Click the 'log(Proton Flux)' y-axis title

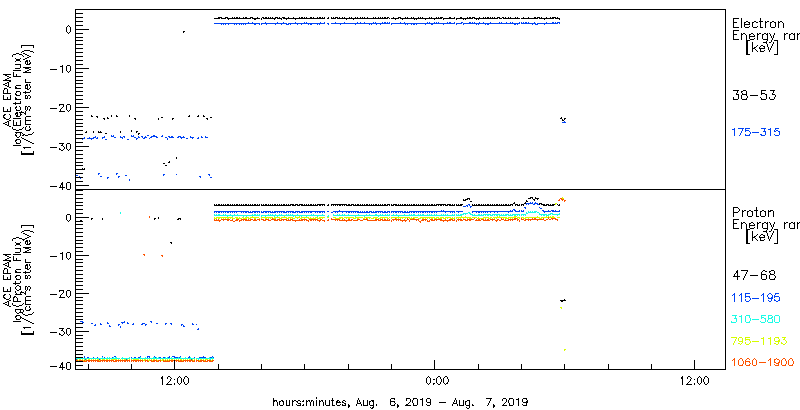click(x=17, y=278)
